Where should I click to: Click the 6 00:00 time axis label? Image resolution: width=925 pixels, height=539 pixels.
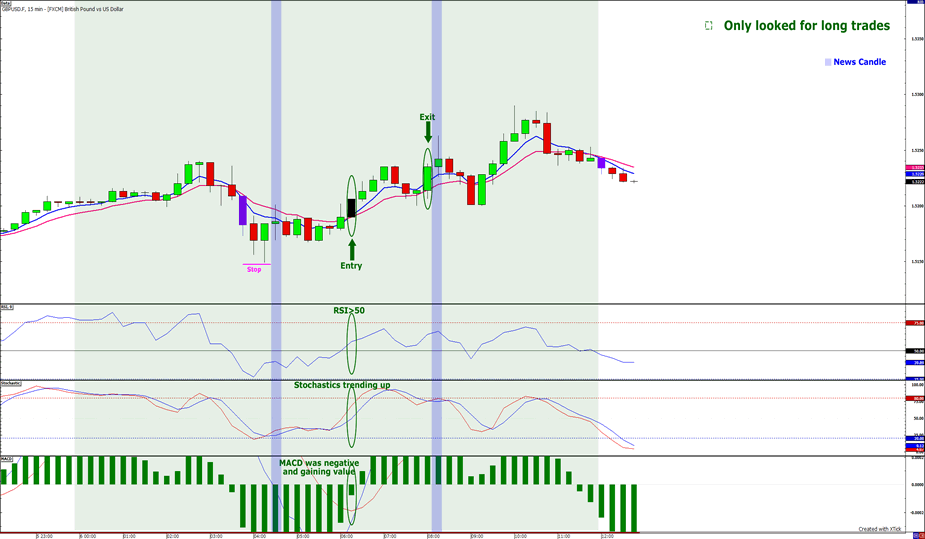coord(87,536)
